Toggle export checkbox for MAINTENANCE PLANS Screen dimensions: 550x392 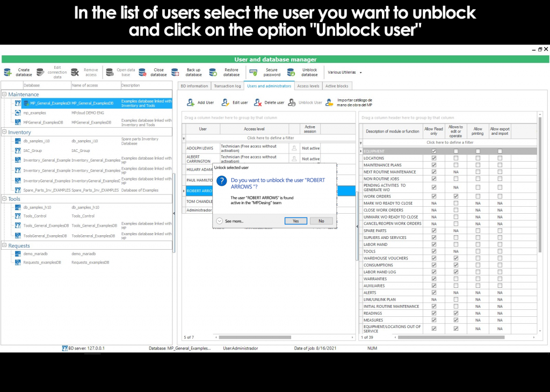pyautogui.click(x=500, y=165)
